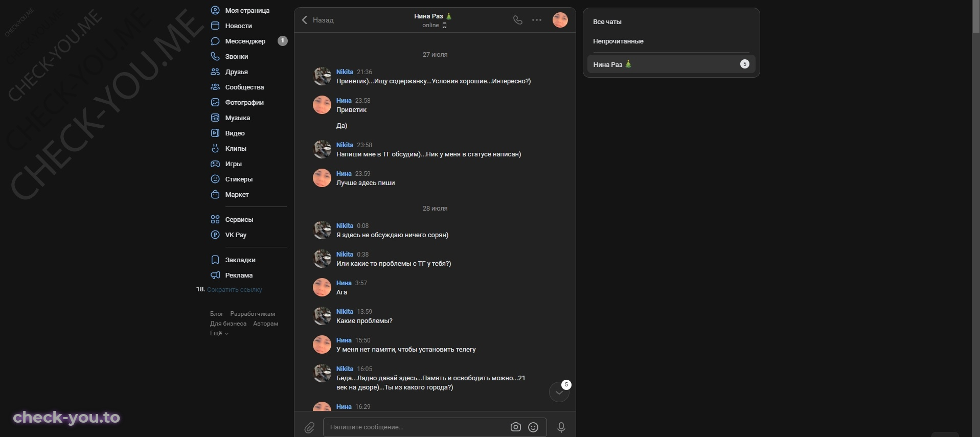Click the '28 июля' date separator
The width and height of the screenshot is (980, 437).
pos(435,209)
